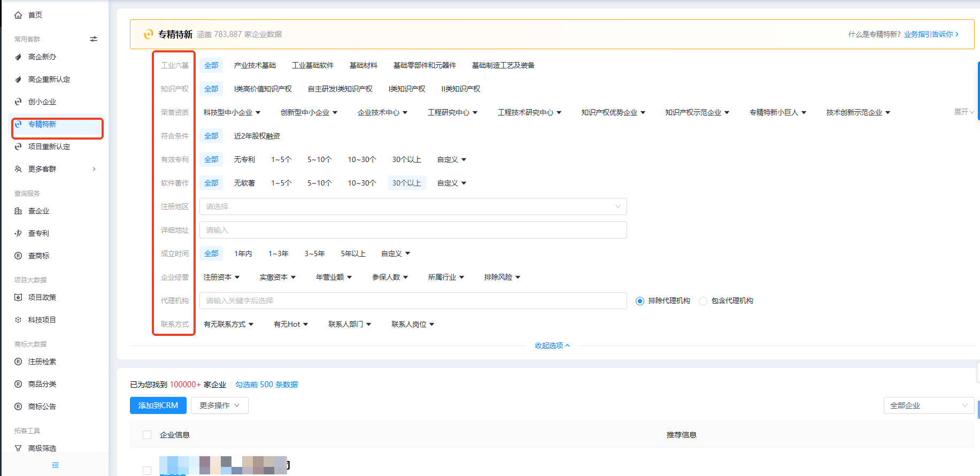This screenshot has height=476, width=980.
Task: Click the 查商标 trademark icon
Action: (x=18, y=256)
